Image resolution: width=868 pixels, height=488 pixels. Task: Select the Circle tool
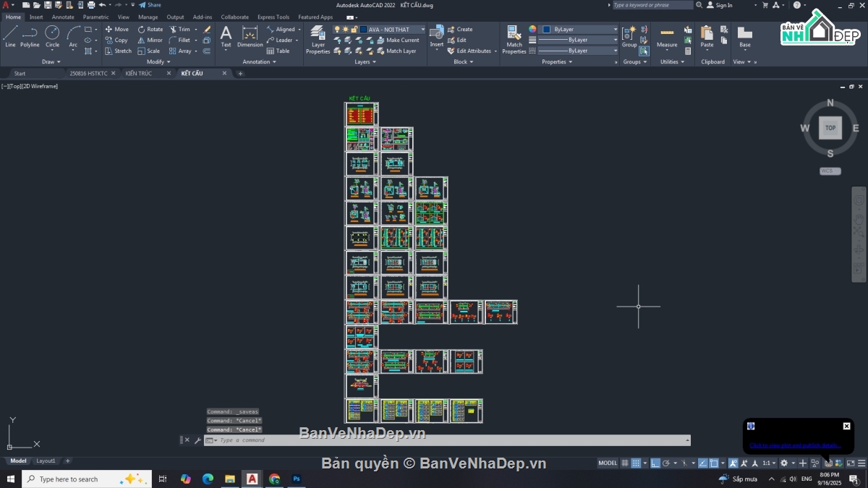pos(52,36)
